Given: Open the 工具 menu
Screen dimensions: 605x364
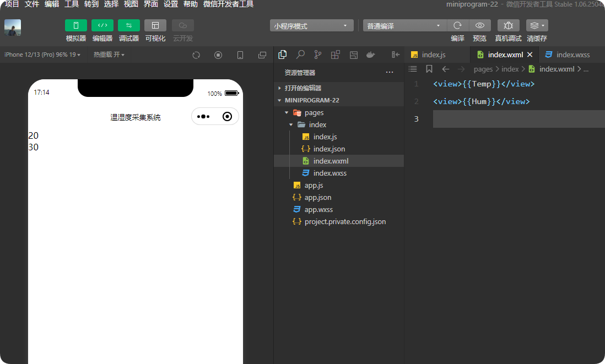Looking at the screenshot, I should click(71, 4).
